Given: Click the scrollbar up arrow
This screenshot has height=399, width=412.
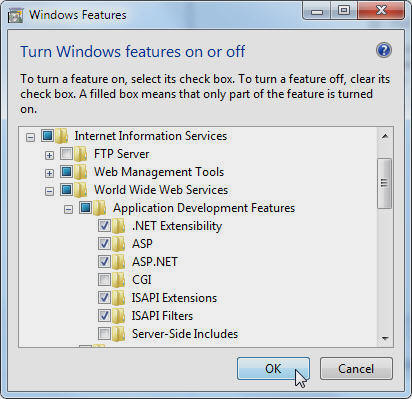Looking at the screenshot, I should click(385, 136).
